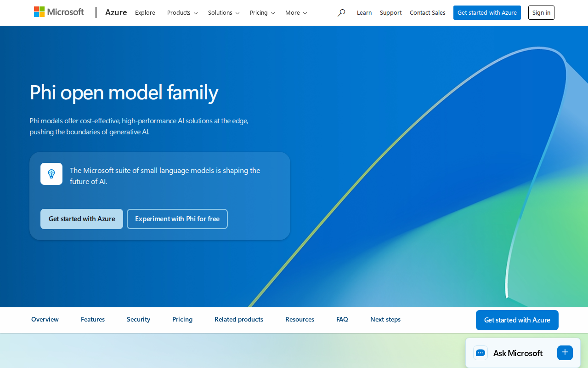This screenshot has height=368, width=588.
Task: Jump to the Security section tab
Action: coord(138,319)
